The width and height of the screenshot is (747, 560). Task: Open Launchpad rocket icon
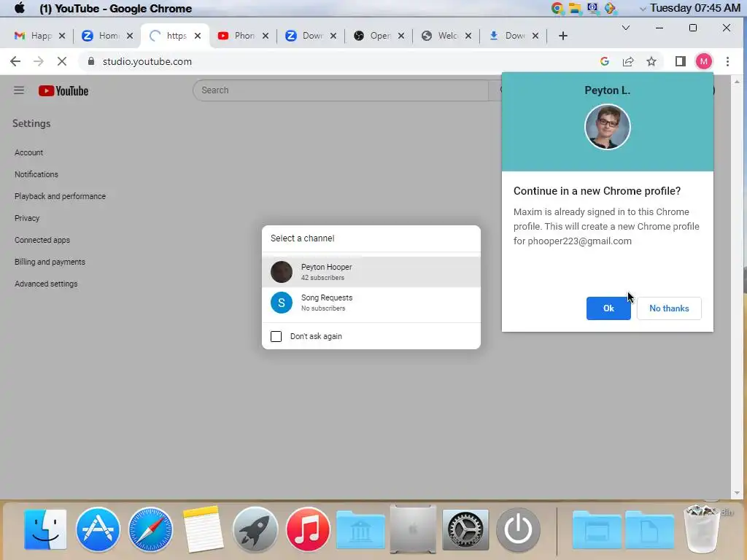tap(255, 529)
